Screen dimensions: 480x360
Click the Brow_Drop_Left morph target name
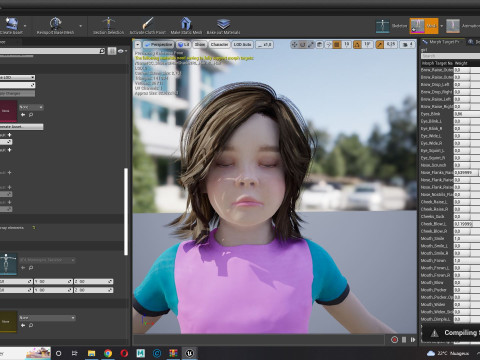(x=435, y=84)
